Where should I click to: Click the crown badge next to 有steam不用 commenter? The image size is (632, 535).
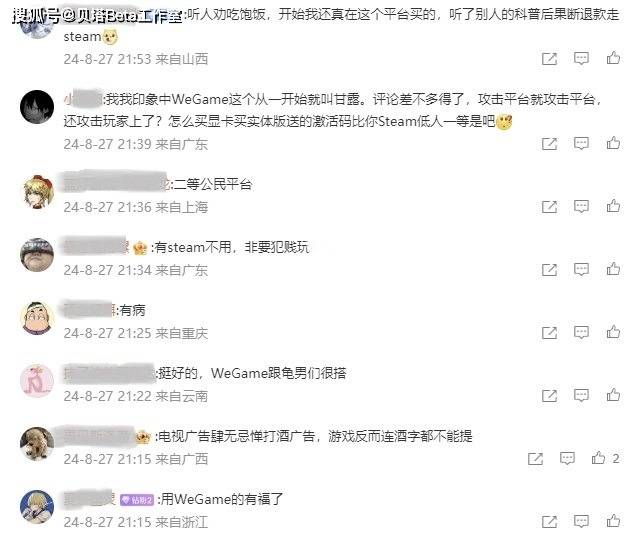(x=140, y=248)
